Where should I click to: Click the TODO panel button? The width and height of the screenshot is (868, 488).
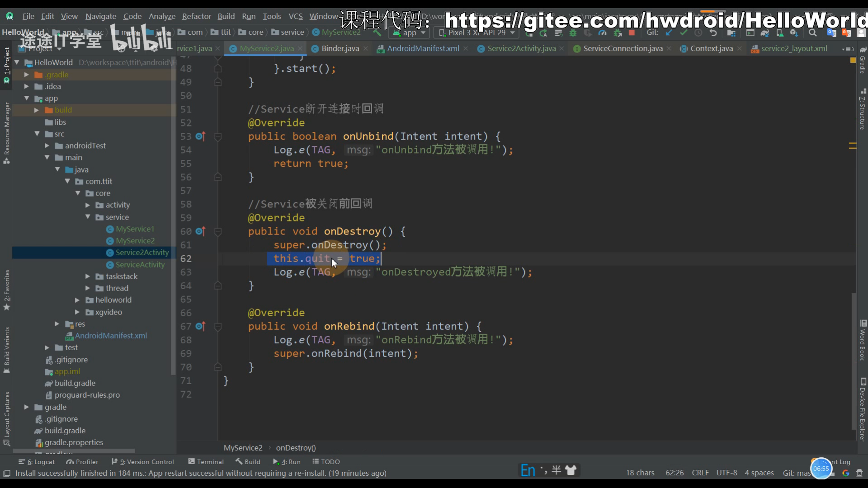[x=331, y=461]
